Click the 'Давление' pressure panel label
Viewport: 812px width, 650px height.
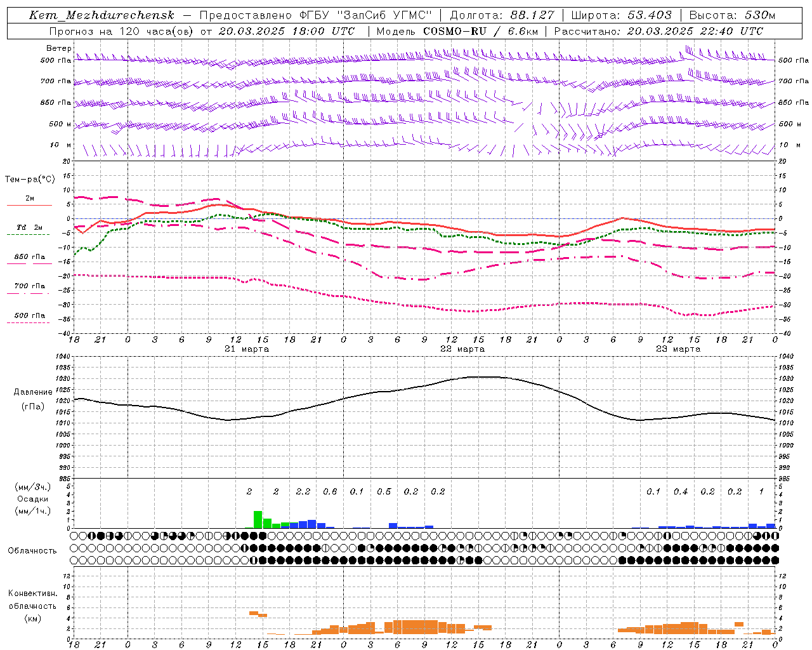33,392
